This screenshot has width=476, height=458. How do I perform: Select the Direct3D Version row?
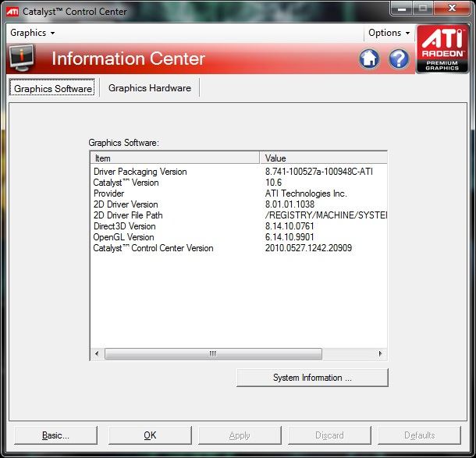(x=239, y=226)
